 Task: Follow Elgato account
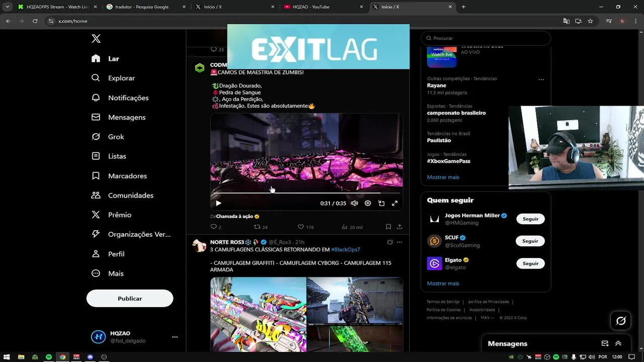(530, 263)
